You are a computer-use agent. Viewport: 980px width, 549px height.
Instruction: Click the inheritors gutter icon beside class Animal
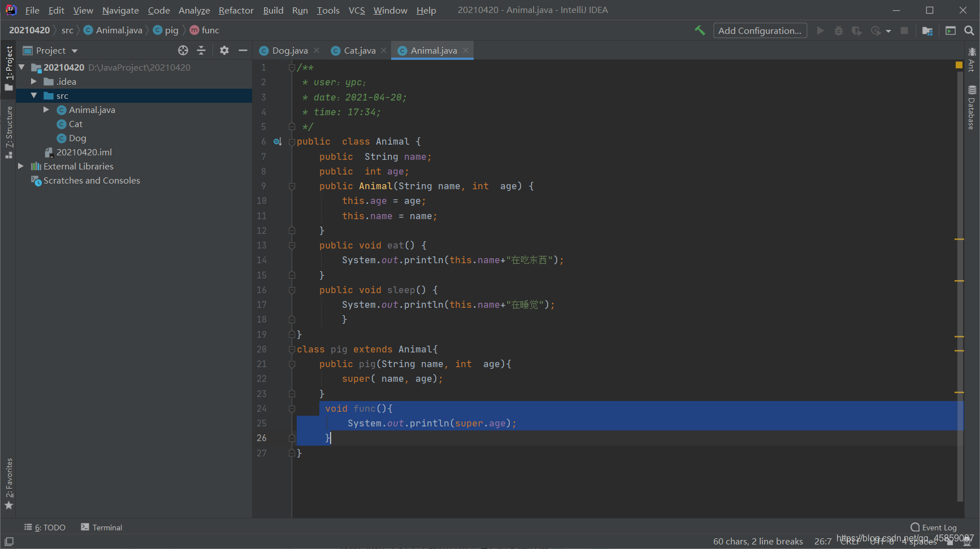tap(277, 142)
